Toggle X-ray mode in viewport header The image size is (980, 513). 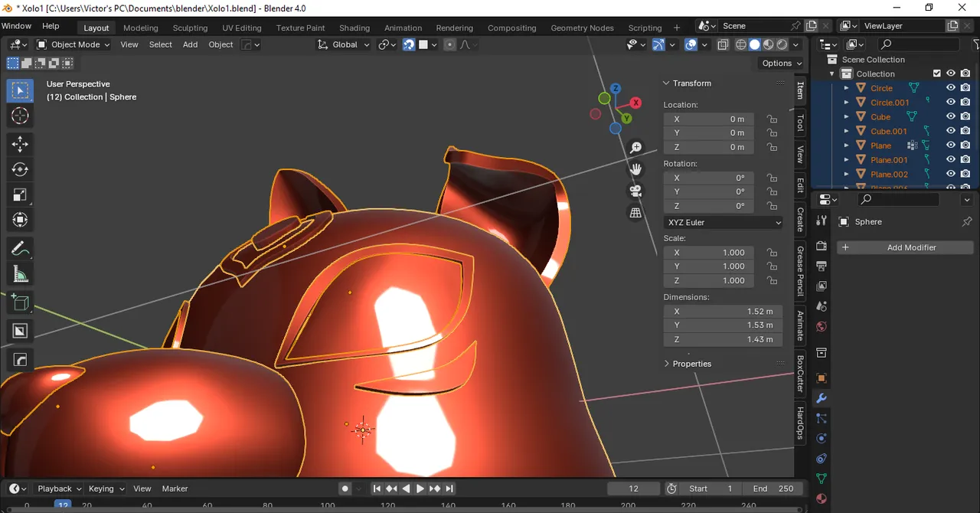click(x=723, y=44)
